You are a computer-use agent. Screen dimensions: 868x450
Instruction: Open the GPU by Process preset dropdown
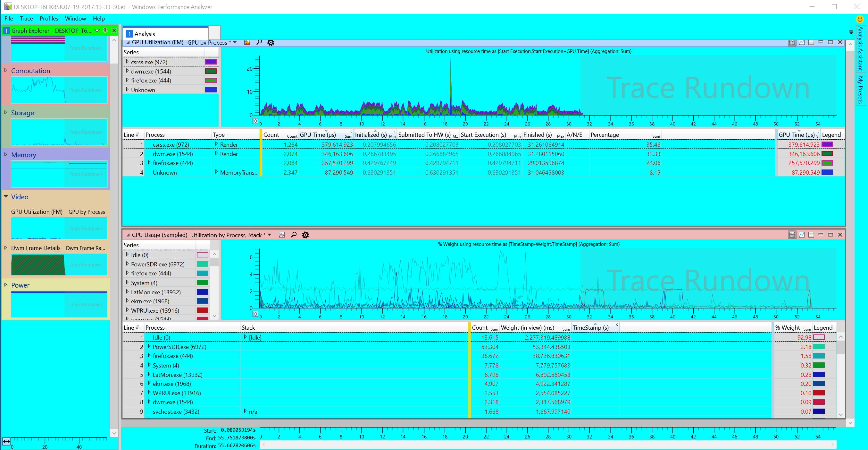pos(235,42)
